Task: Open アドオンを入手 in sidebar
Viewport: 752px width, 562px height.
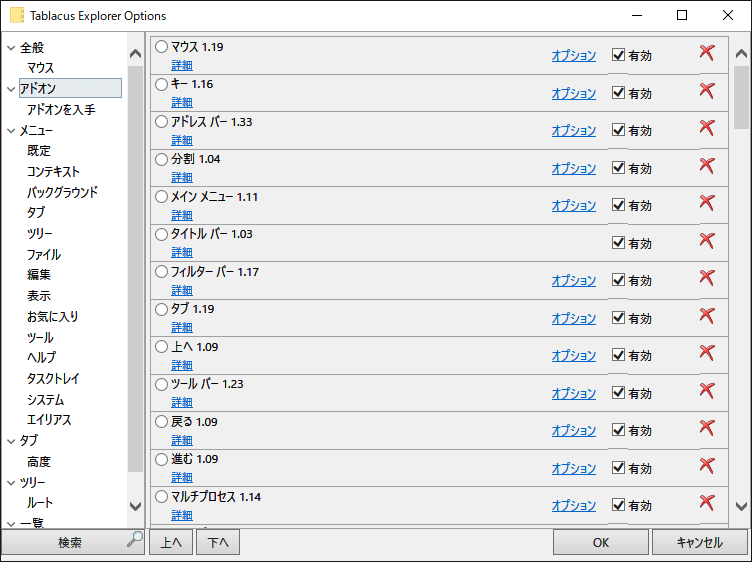Action: 61,110
